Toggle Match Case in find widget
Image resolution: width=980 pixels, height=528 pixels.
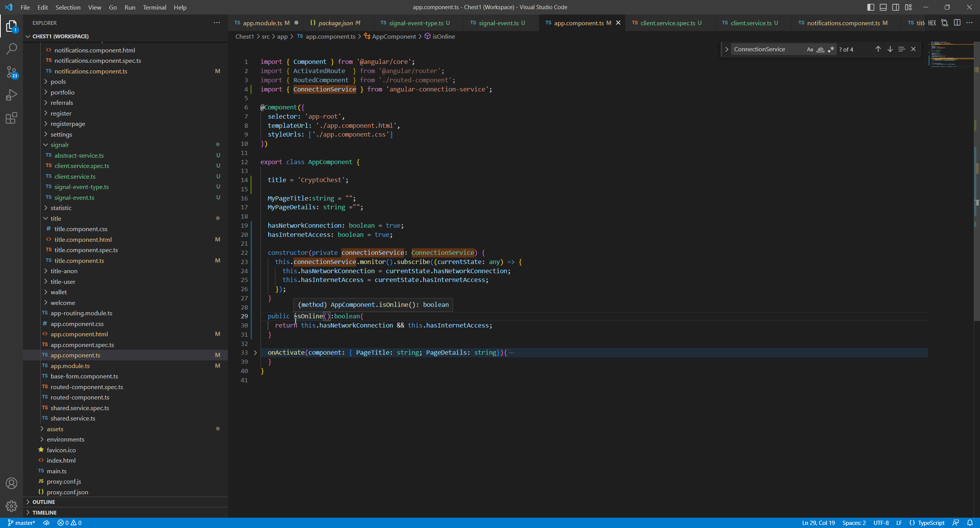point(810,49)
